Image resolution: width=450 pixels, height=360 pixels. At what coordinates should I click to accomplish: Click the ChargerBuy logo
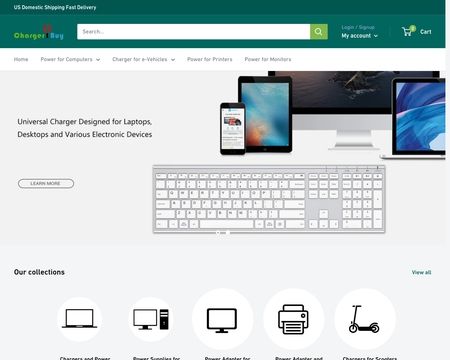39,32
